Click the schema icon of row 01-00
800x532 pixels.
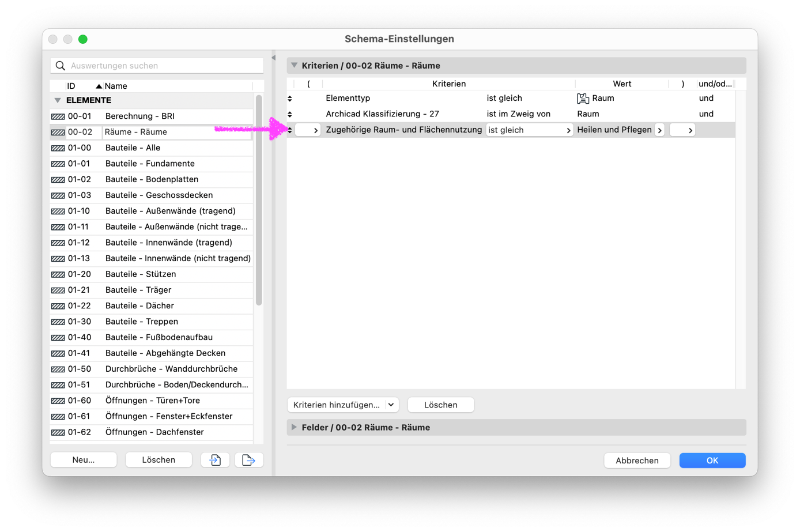(x=58, y=148)
